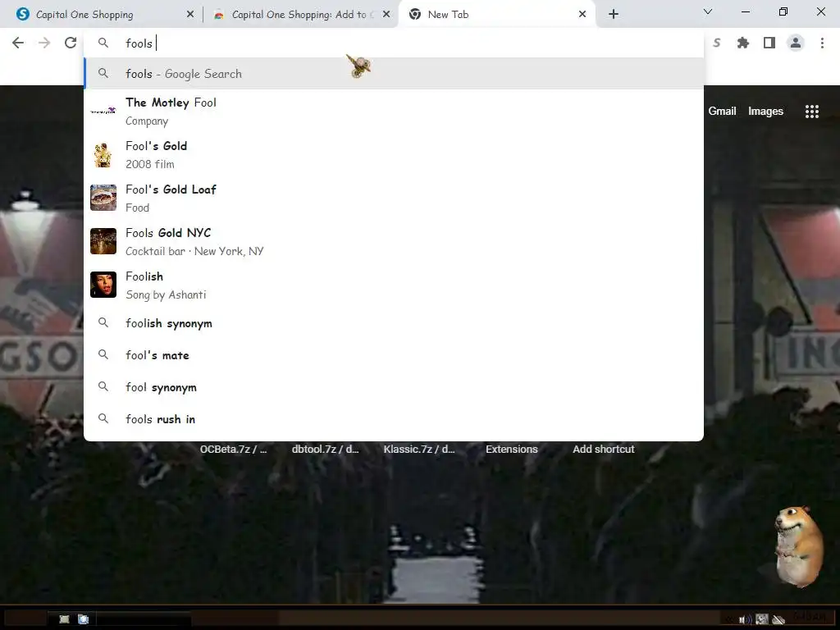Click Add shortcut
Image resolution: width=840 pixels, height=630 pixels.
[x=603, y=449]
